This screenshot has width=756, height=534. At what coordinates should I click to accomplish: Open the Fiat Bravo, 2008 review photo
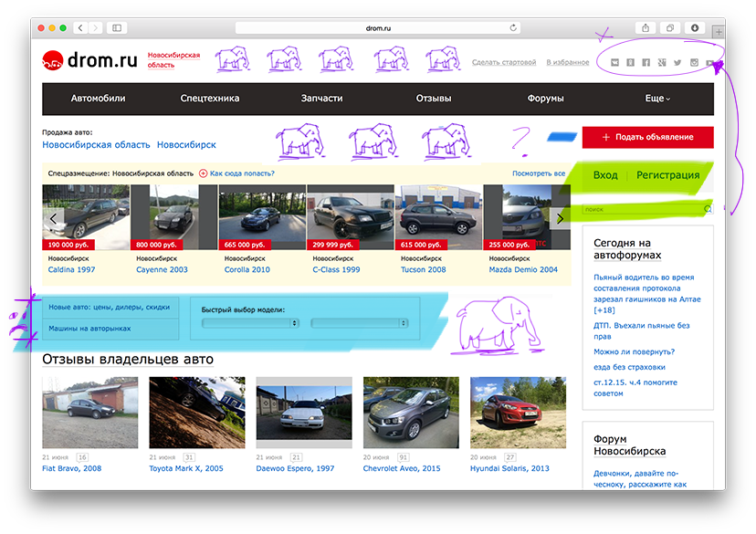pos(90,413)
